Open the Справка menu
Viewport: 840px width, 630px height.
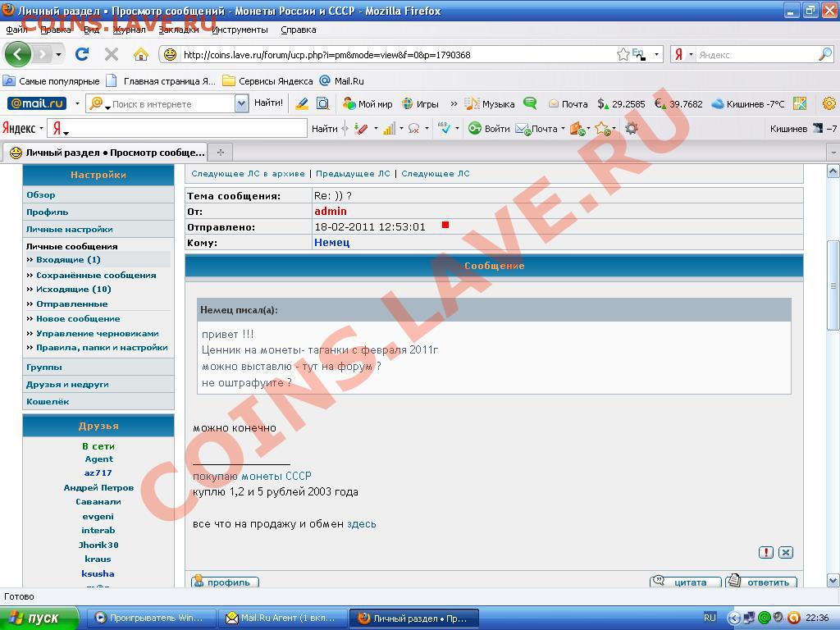coord(299,30)
